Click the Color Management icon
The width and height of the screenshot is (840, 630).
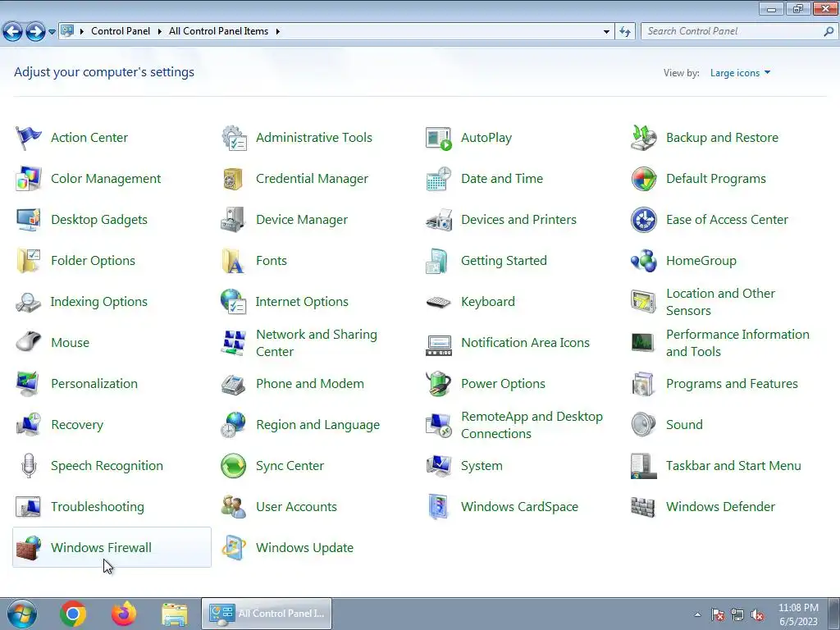tap(29, 179)
